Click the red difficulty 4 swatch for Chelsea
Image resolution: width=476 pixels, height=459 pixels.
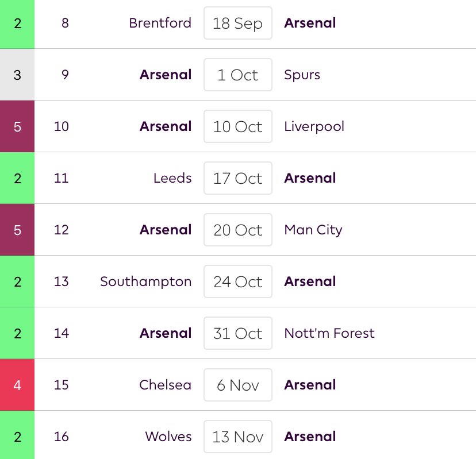(17, 385)
